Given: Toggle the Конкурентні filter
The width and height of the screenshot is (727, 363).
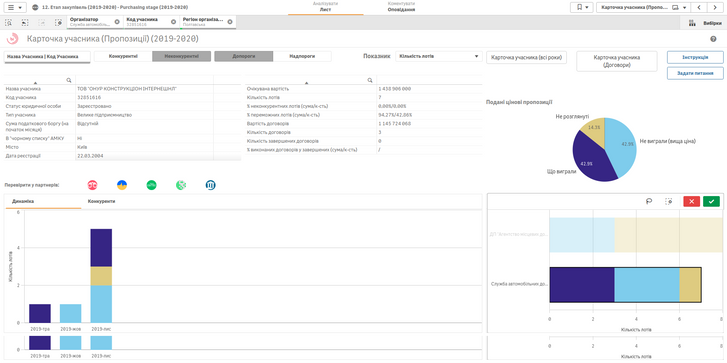Looking at the screenshot, I should coord(123,56).
